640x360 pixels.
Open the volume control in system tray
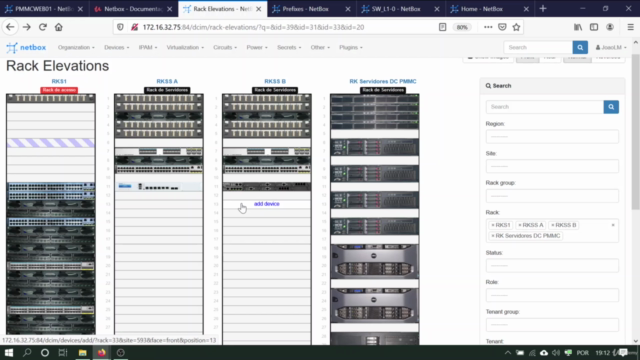(x=556, y=353)
